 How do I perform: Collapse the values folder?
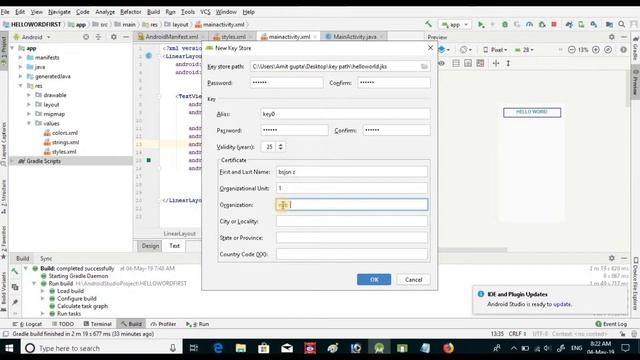tap(29, 123)
